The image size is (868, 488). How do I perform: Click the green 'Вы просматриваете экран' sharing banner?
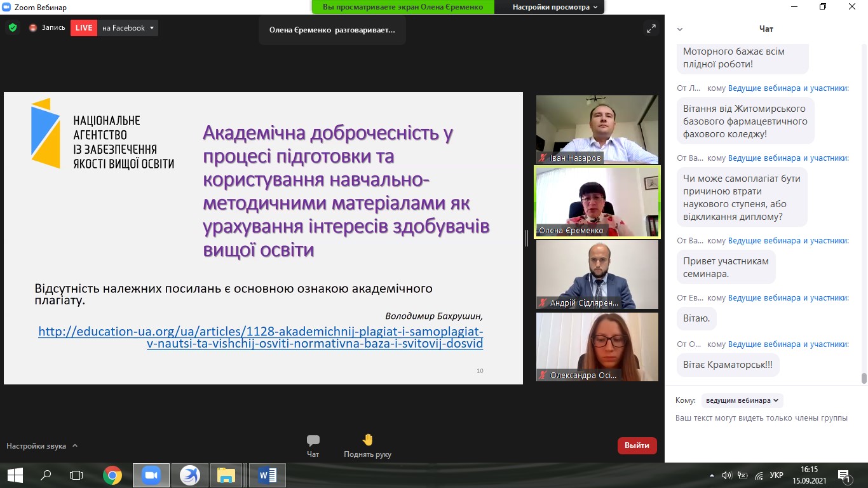click(403, 7)
